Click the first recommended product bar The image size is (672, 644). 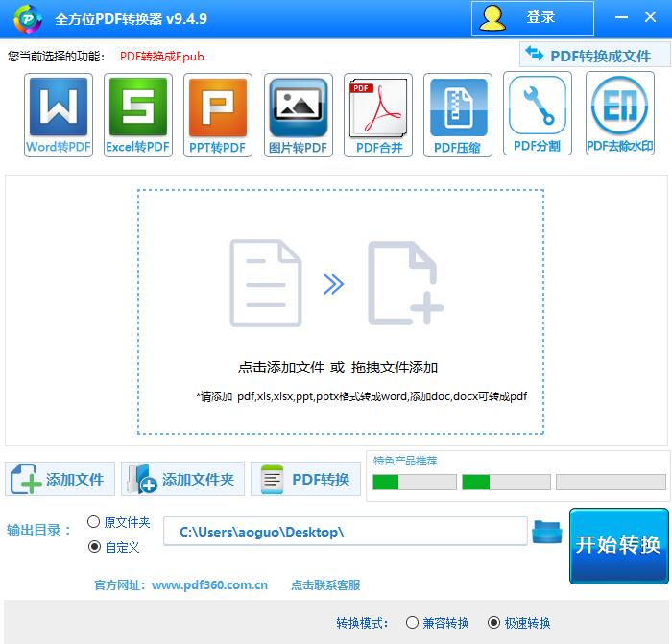415,482
